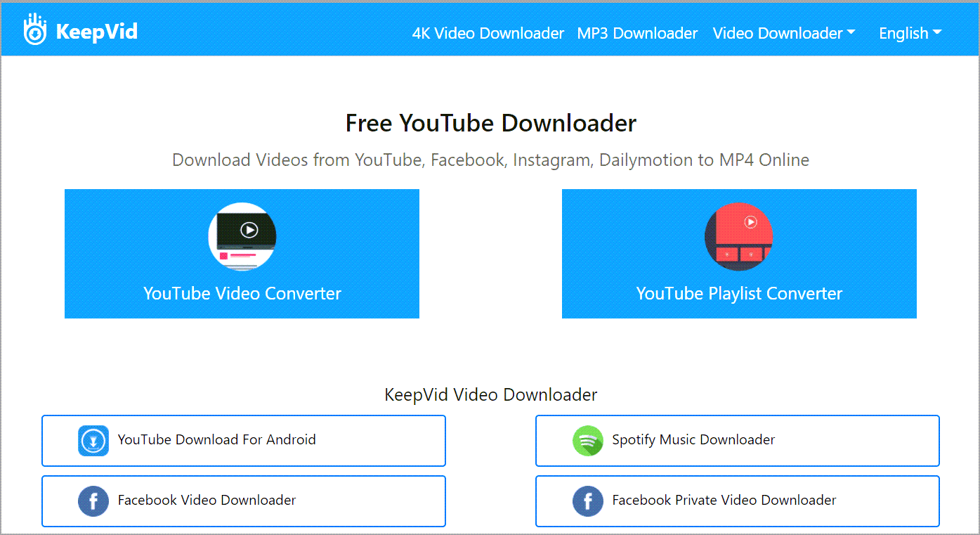Click the Facebook Video Downloader icon
This screenshot has width=980, height=535.
coord(93,501)
